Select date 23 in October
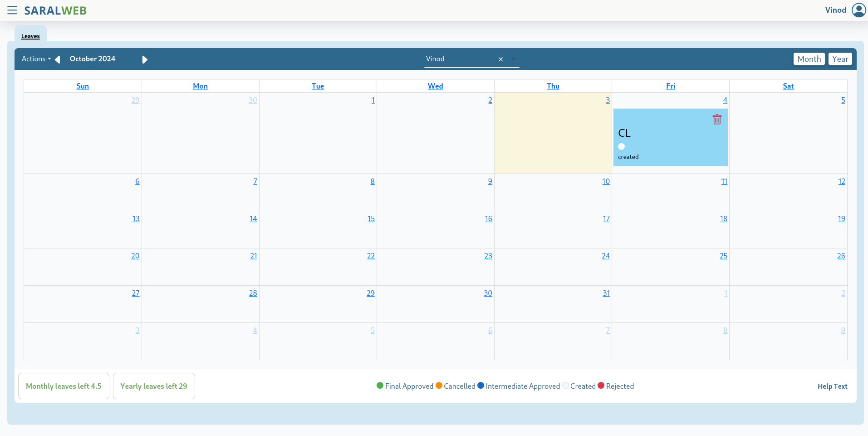Screen dimensions: 868x436 click(x=488, y=256)
